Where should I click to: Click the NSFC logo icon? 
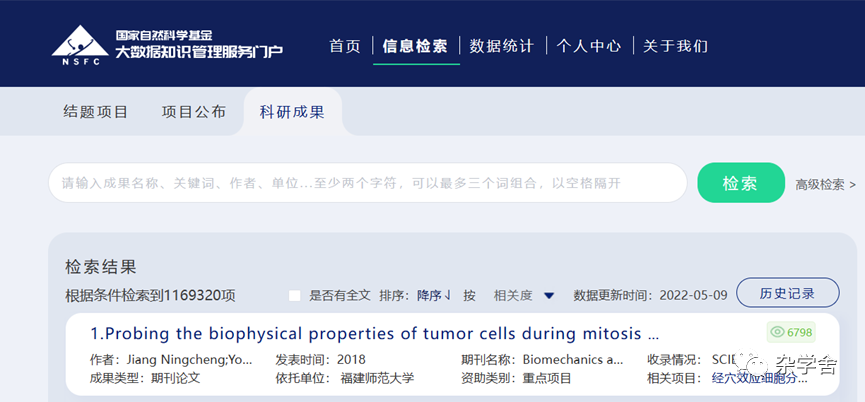[x=80, y=42]
